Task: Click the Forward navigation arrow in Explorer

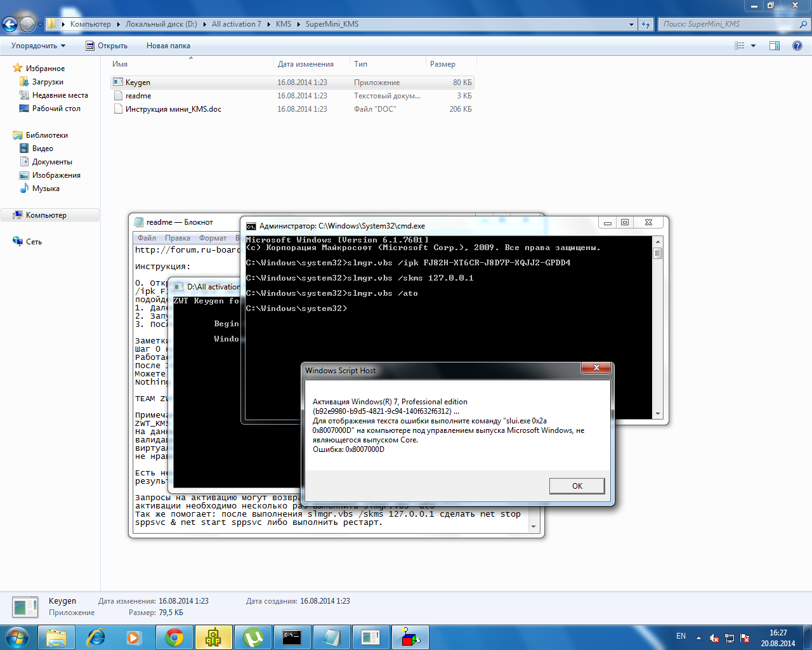Action: click(x=28, y=24)
